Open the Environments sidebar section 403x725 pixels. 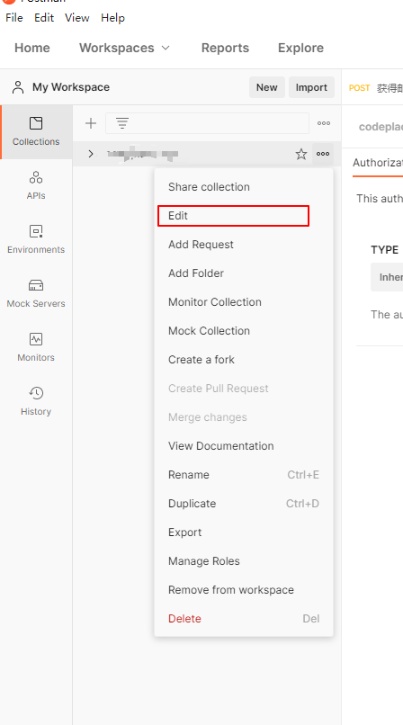point(36,240)
